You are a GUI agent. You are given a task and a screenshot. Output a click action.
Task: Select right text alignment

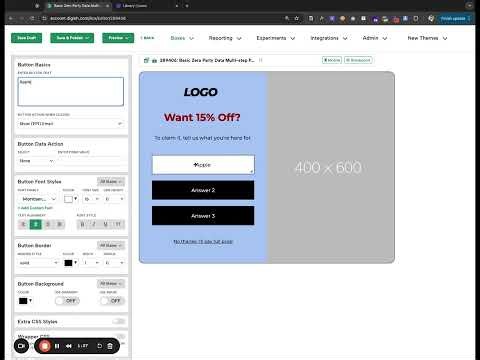[48, 224]
